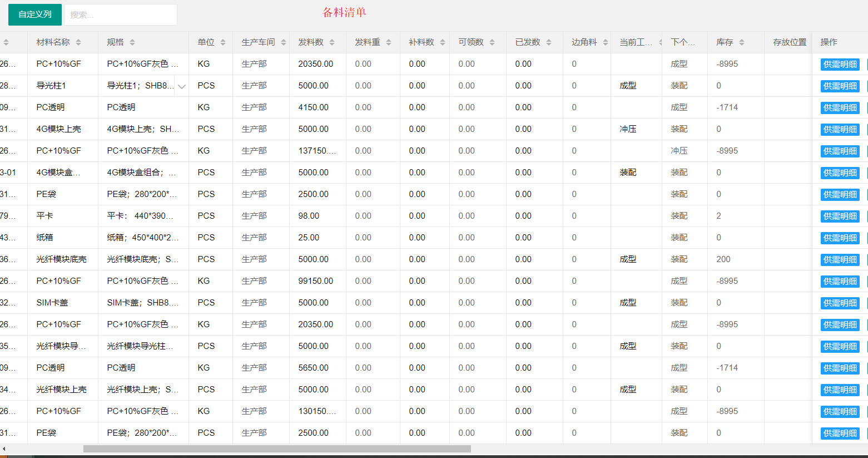
Task: Click the horizontal scrollbar thumb
Action: (277, 449)
